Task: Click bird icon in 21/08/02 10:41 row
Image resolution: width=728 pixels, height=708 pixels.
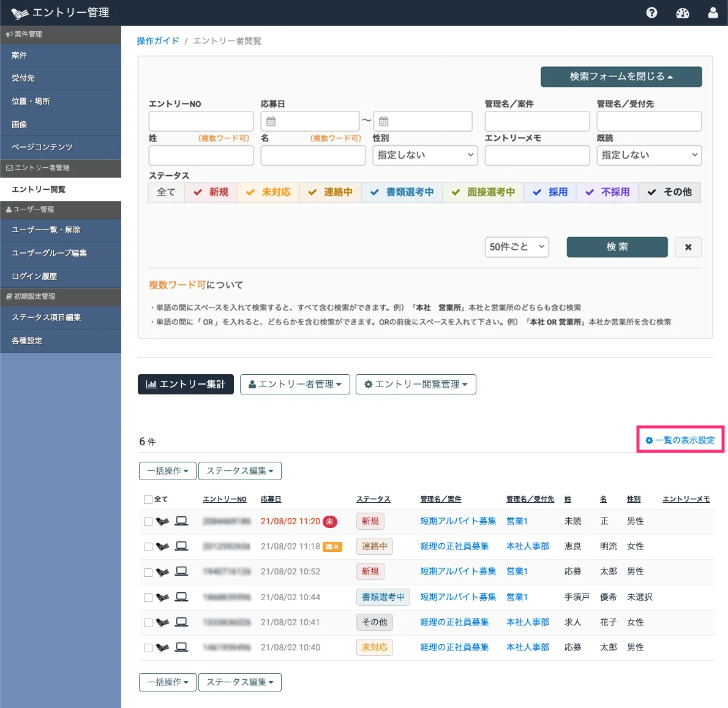Action: click(162, 622)
